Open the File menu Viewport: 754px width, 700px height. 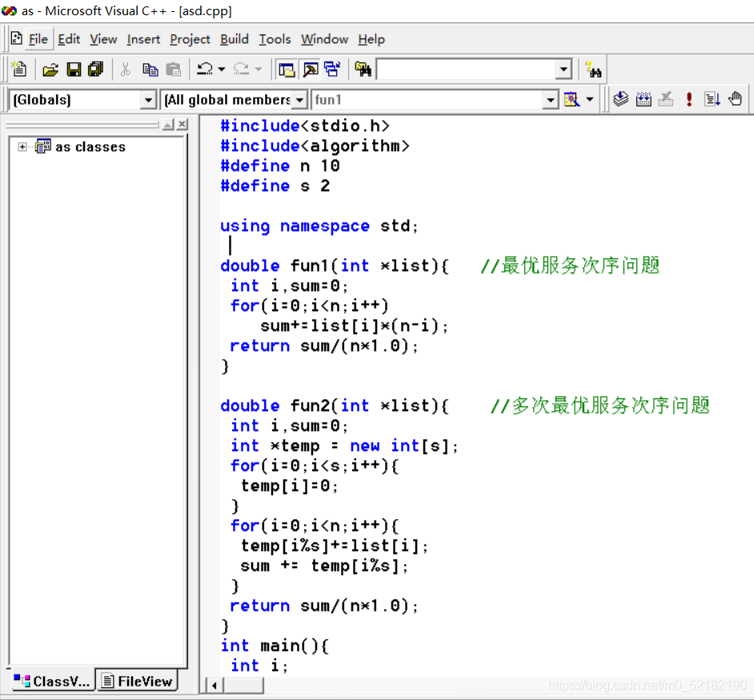(38, 39)
